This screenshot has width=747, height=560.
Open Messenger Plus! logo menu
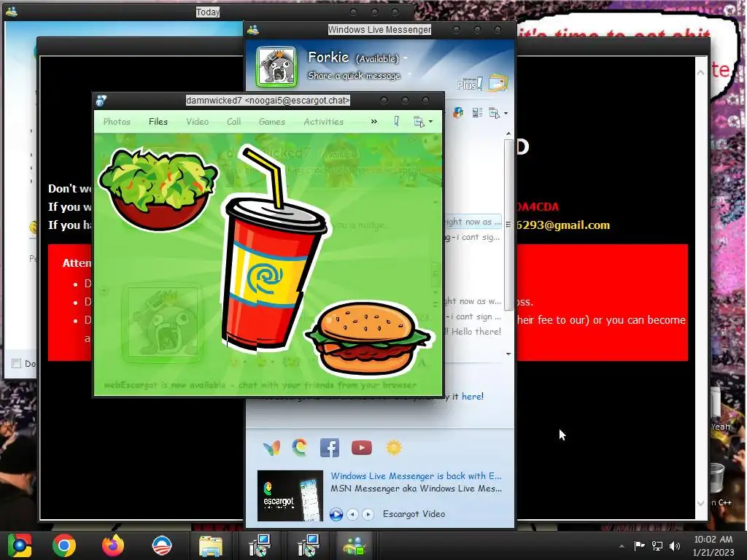pos(469,84)
